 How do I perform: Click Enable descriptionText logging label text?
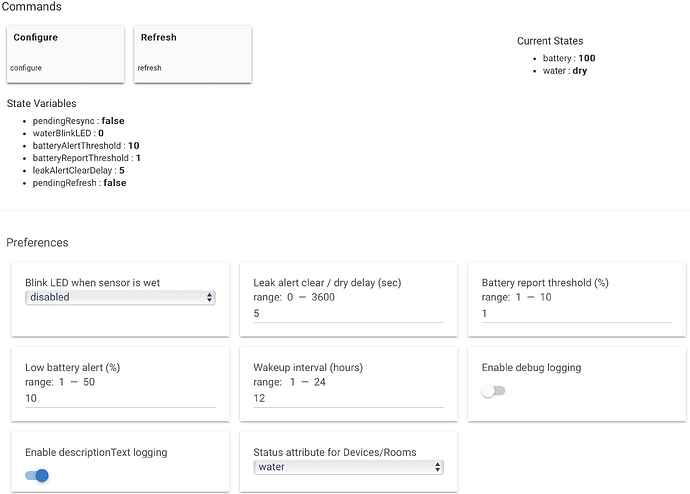point(96,452)
